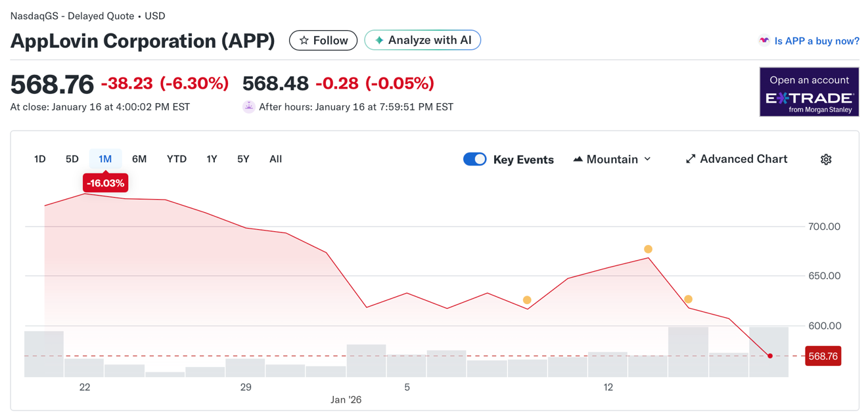Switch chart to the 1Y range

[212, 159]
